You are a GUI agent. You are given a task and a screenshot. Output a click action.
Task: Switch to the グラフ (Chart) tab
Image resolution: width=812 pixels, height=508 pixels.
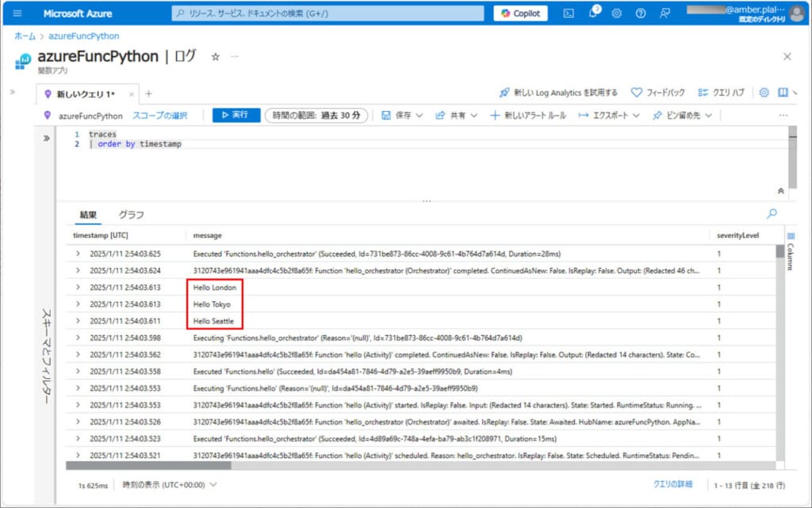point(132,214)
